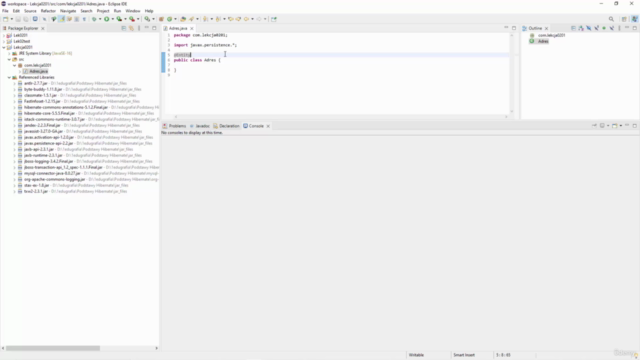Collapse All in Package Explorer
The image size is (640, 360).
(124, 28)
